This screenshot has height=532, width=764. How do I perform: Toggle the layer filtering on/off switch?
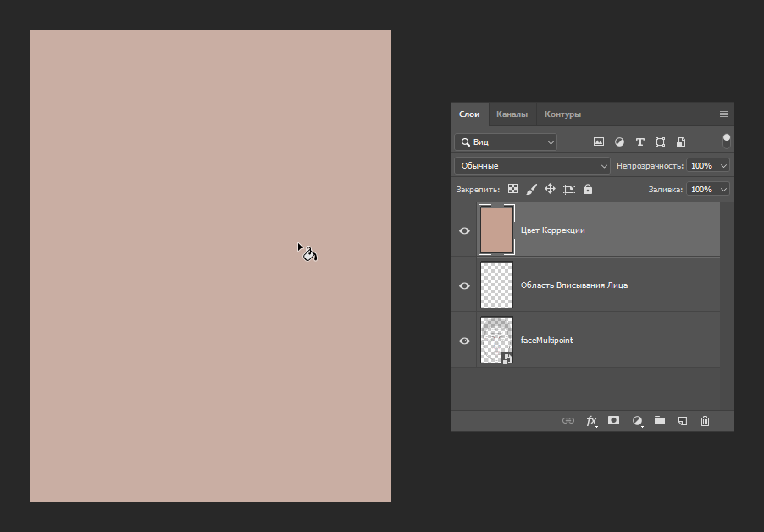click(726, 141)
